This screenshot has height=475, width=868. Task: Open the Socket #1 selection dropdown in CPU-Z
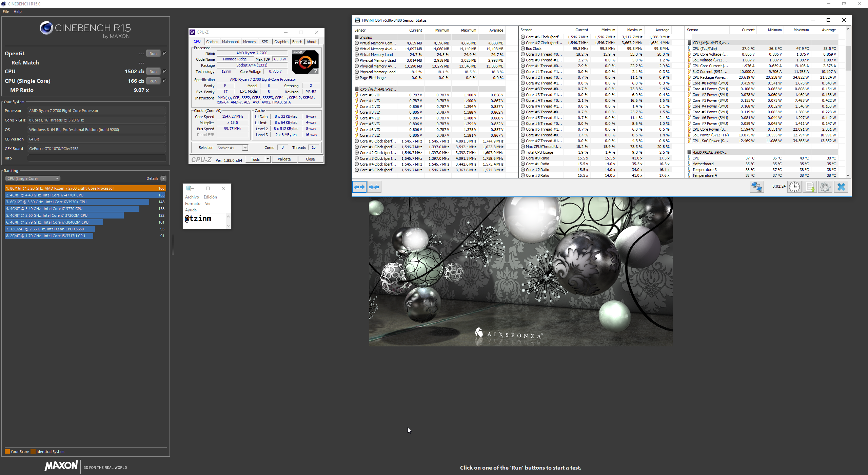pyautogui.click(x=233, y=148)
